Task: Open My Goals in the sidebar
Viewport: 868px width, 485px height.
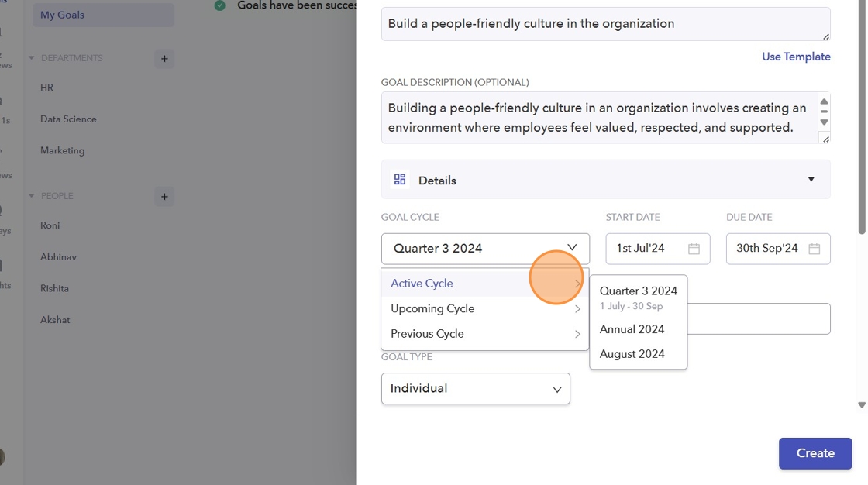Action: [x=63, y=15]
